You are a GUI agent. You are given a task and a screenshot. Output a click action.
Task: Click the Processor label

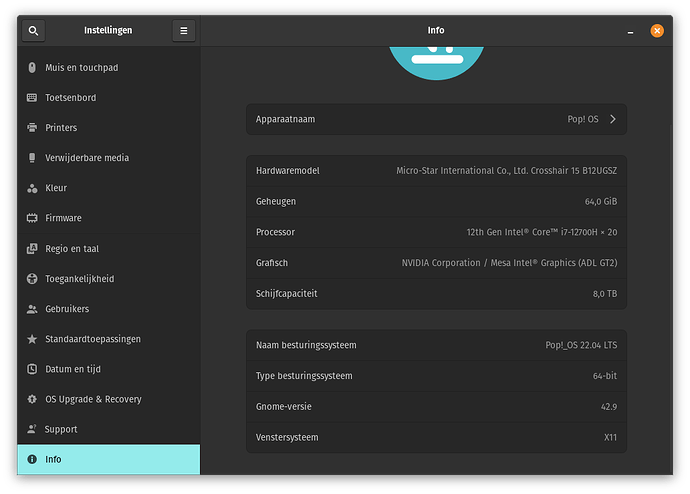[275, 232]
